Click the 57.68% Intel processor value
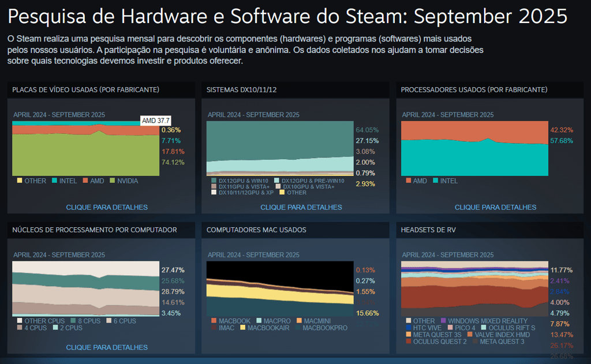 (562, 141)
